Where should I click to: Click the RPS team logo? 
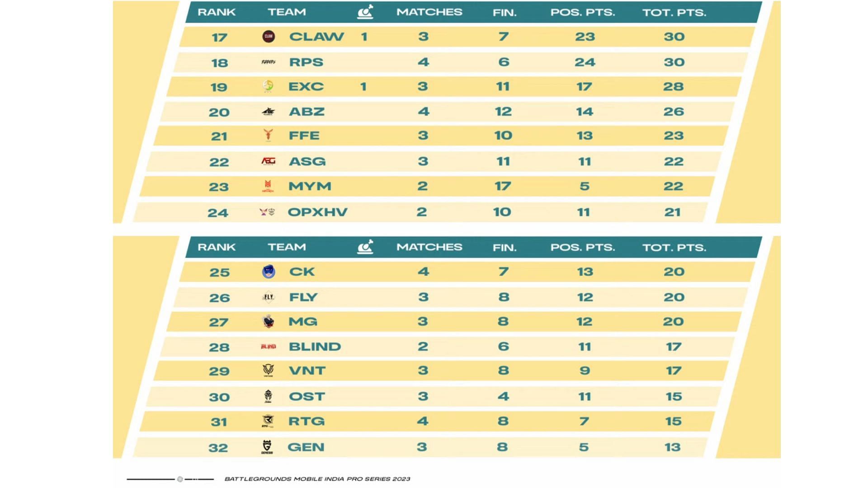tap(269, 62)
